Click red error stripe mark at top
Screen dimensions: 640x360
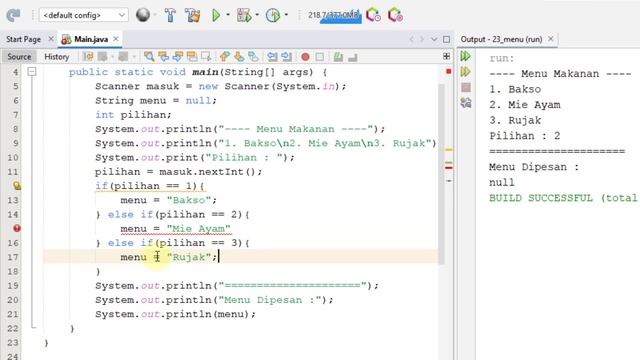point(449,71)
